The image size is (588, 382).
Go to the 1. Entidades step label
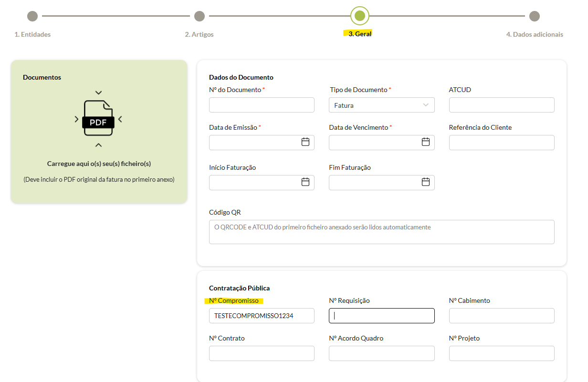(32, 34)
